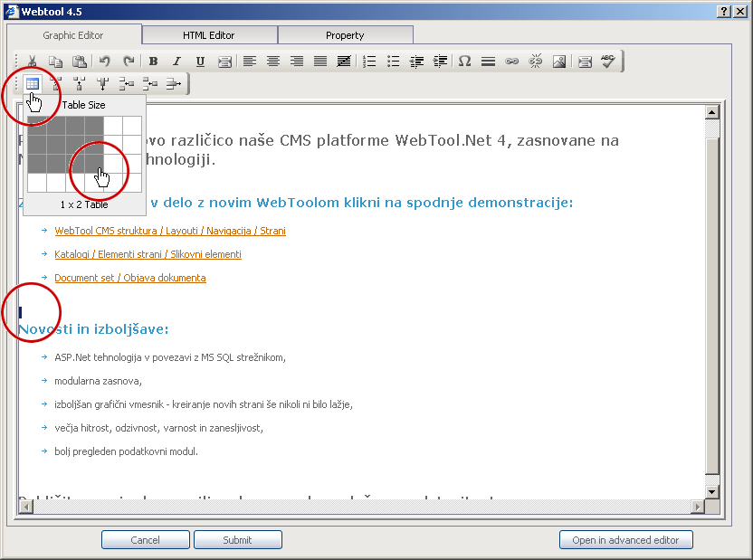Insert an image using picture icon
Viewport: 753px width, 560px height.
(x=559, y=62)
